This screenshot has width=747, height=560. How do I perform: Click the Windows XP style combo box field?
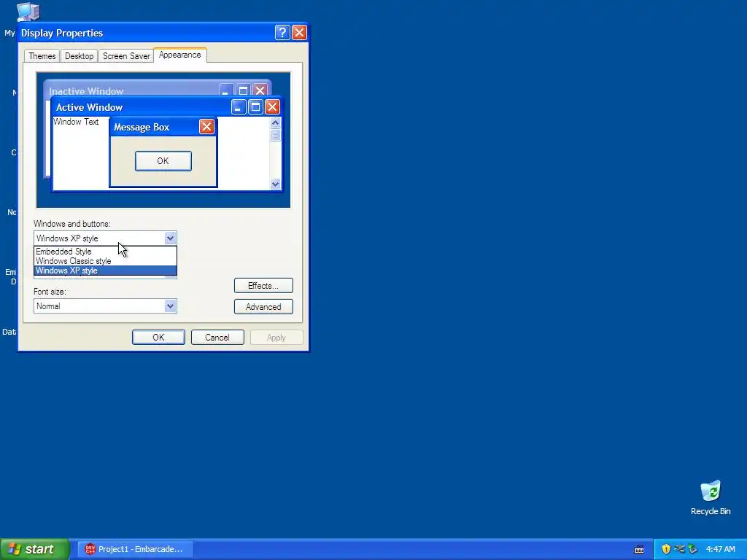click(105, 238)
